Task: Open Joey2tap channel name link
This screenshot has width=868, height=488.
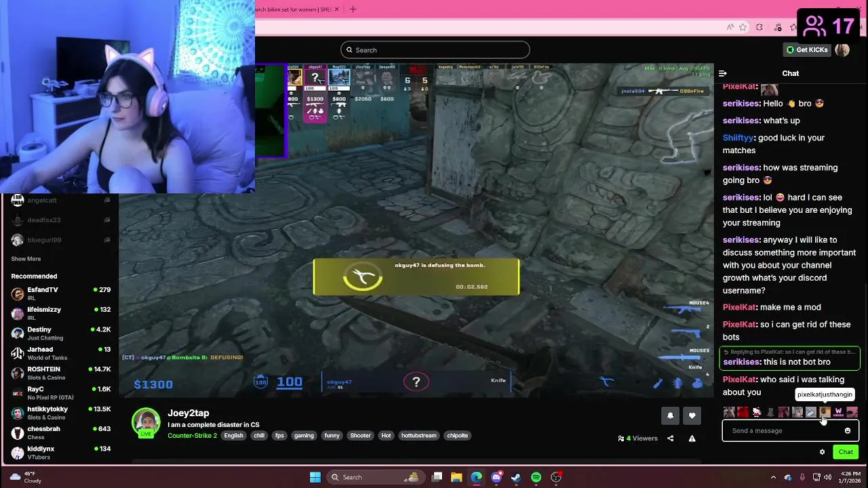Action: (189, 413)
